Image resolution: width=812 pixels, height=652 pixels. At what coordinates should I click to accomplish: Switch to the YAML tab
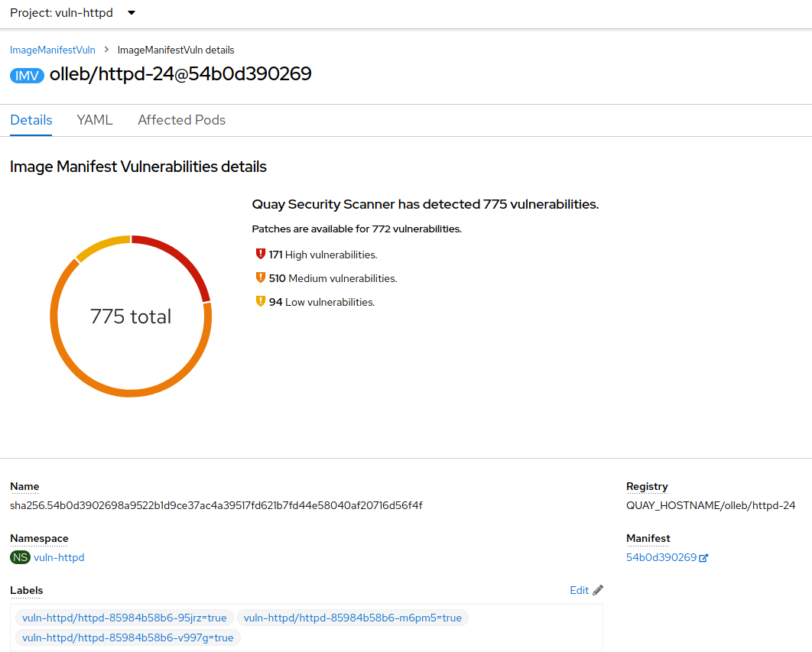coord(94,120)
